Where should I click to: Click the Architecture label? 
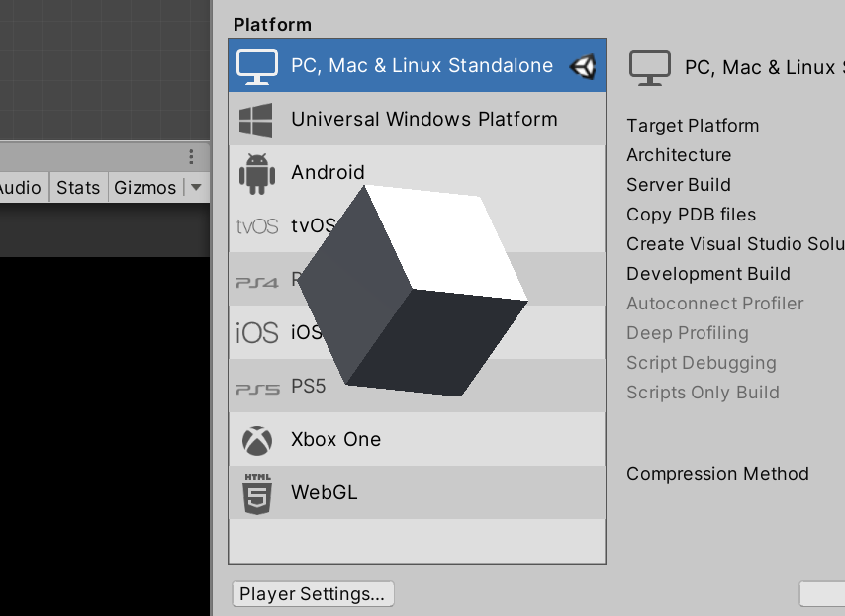pyautogui.click(x=679, y=155)
